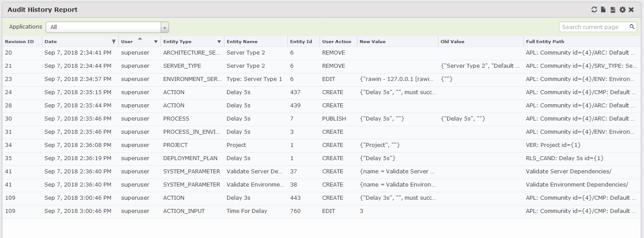Click the Old Value column header
Screen dimensions: 644x238
(481, 41)
